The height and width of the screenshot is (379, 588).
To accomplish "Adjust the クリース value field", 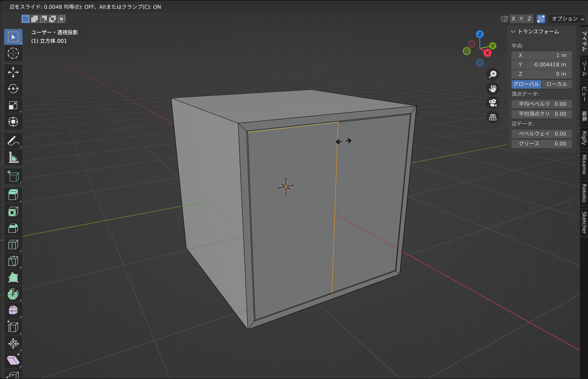I will (x=542, y=143).
